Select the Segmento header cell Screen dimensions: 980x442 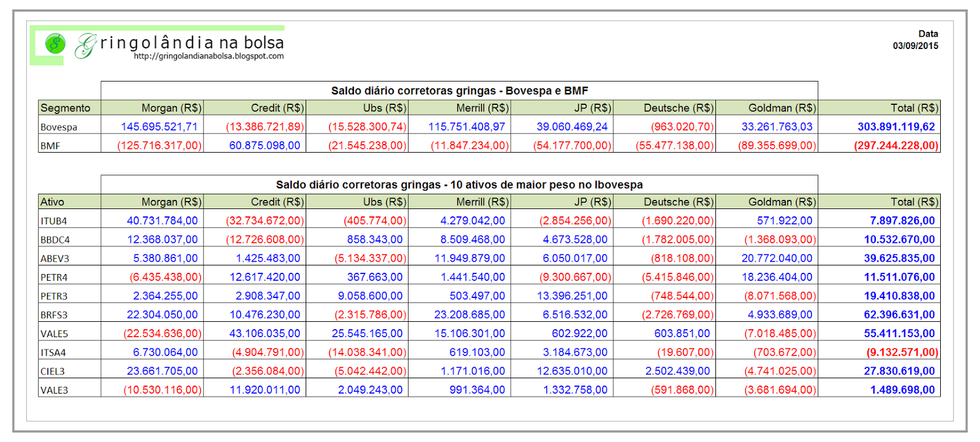(69, 108)
